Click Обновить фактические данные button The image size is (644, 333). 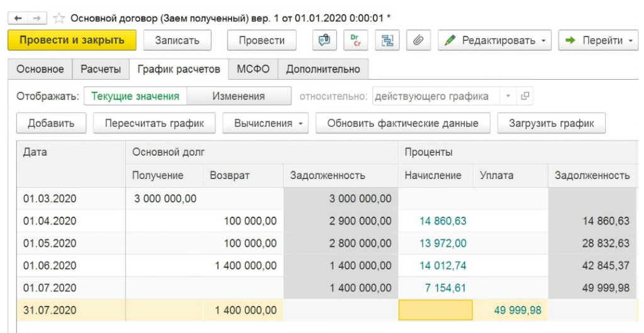[x=402, y=123]
